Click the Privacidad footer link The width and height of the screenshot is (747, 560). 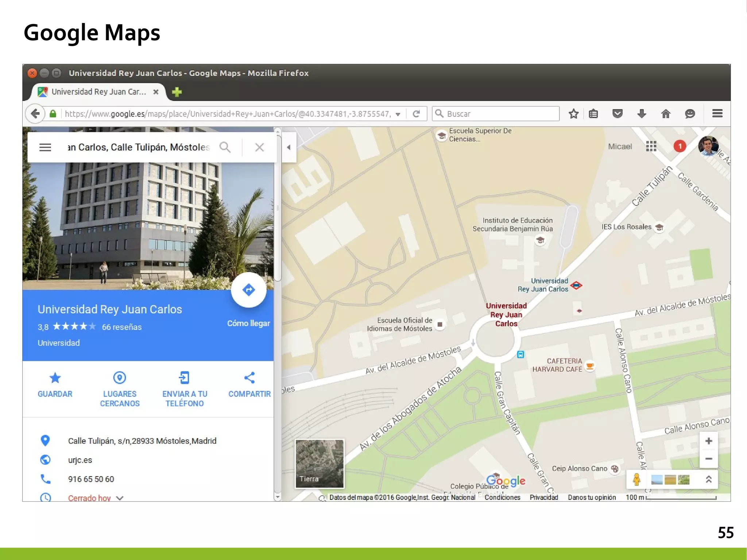(544, 497)
